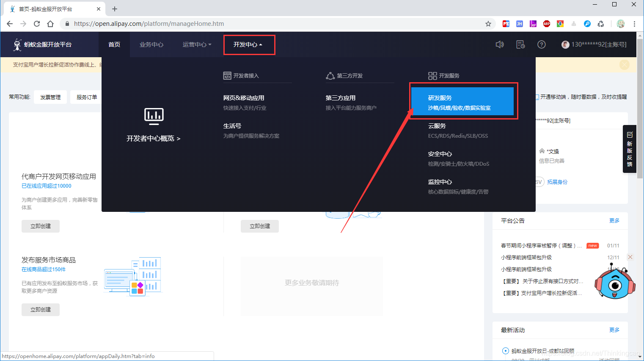Click the ABP adblock extension icon
The image size is (644, 361).
547,24
